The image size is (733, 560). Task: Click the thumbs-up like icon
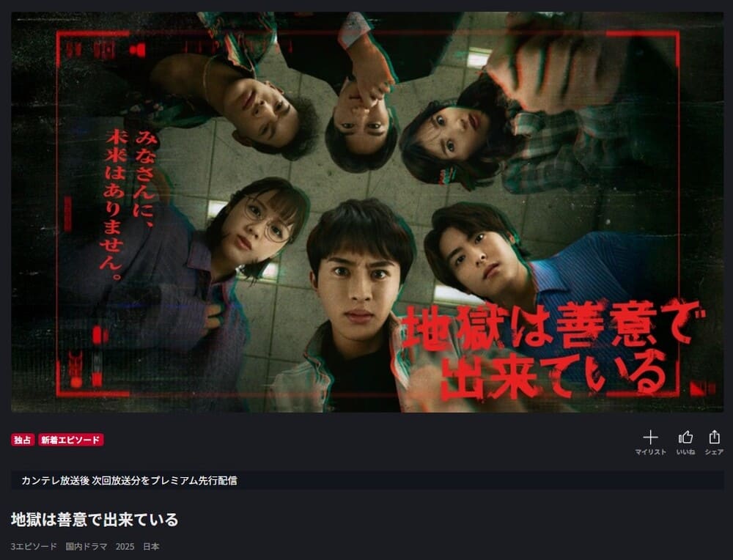click(x=685, y=438)
